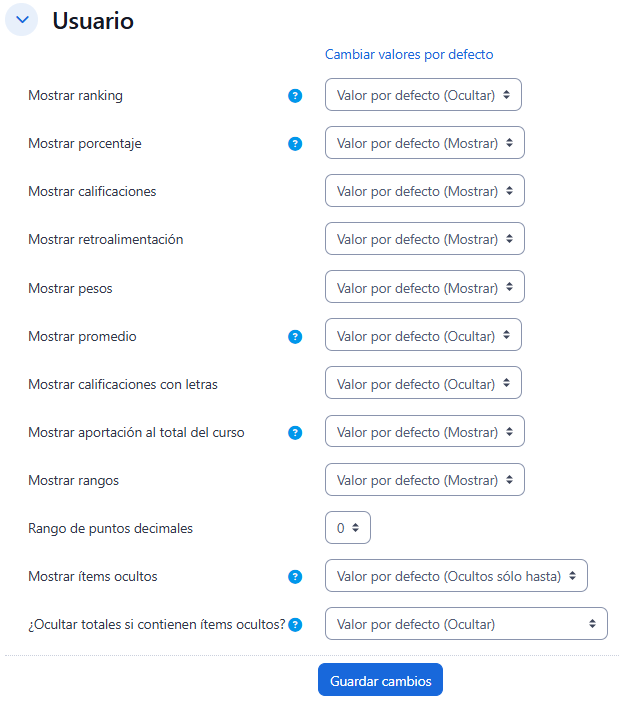Open Cambiar valores por defecto link
The width and height of the screenshot is (620, 705).
point(409,55)
